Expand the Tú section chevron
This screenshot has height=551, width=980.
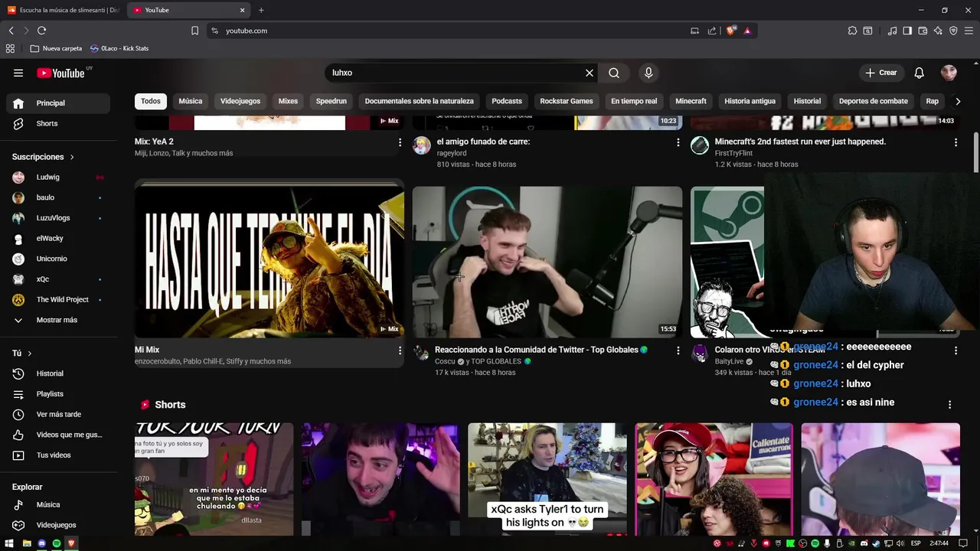pos(30,354)
